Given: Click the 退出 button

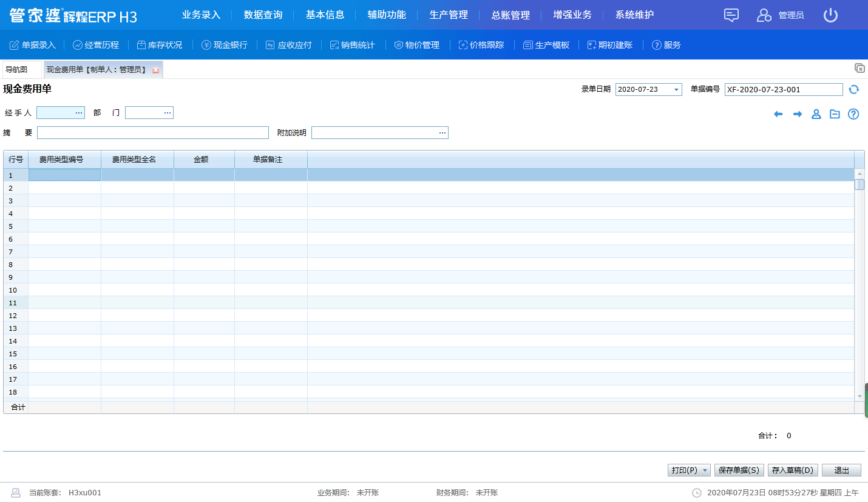Looking at the screenshot, I should pos(841,470).
